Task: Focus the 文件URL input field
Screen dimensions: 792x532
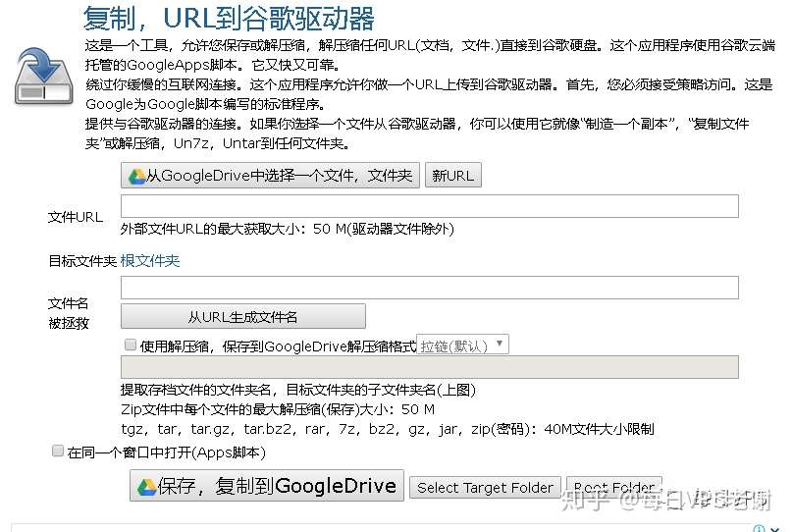Action: click(429, 206)
